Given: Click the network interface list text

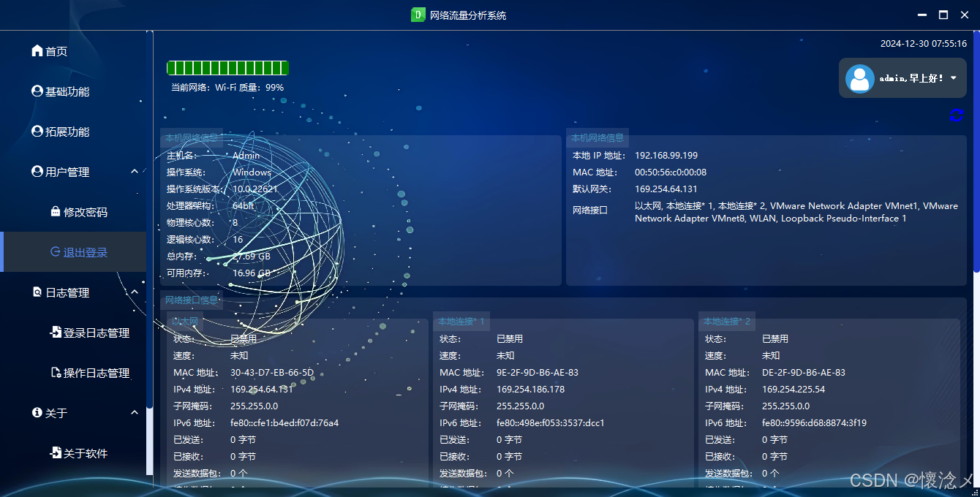Looking at the screenshot, I should point(796,212).
